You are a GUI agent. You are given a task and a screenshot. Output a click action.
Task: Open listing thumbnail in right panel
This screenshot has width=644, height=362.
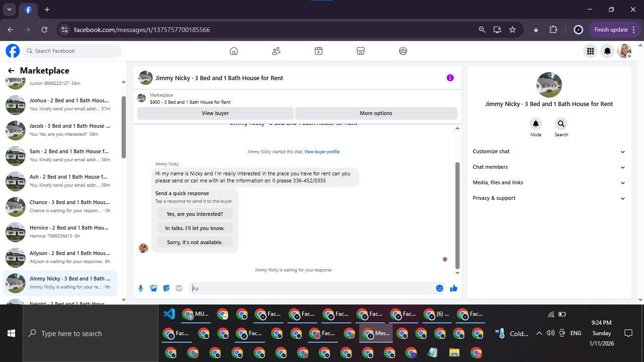[549, 85]
